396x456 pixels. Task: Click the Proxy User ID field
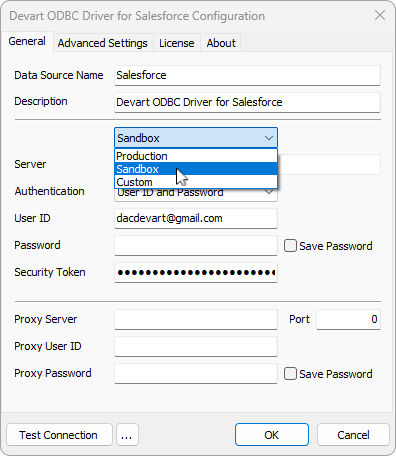click(x=196, y=346)
